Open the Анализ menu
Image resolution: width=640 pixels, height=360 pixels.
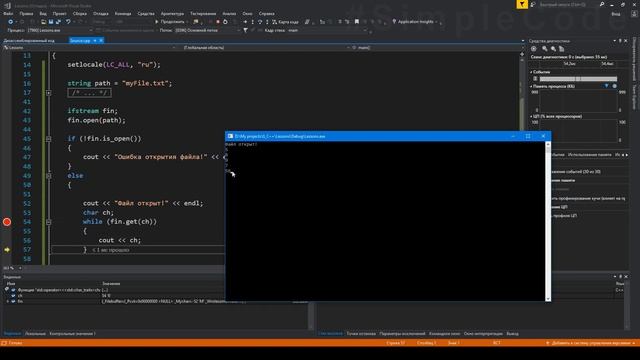pos(229,13)
